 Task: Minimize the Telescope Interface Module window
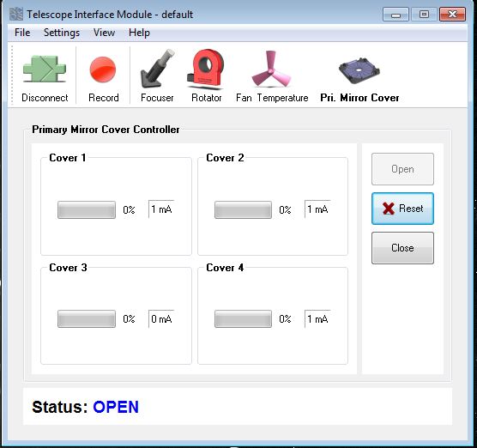[x=395, y=15]
